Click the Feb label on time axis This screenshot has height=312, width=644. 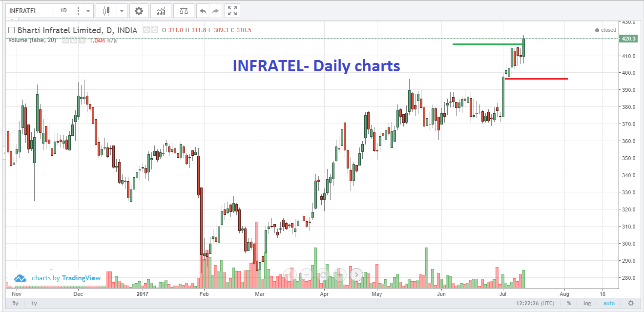[x=204, y=294]
